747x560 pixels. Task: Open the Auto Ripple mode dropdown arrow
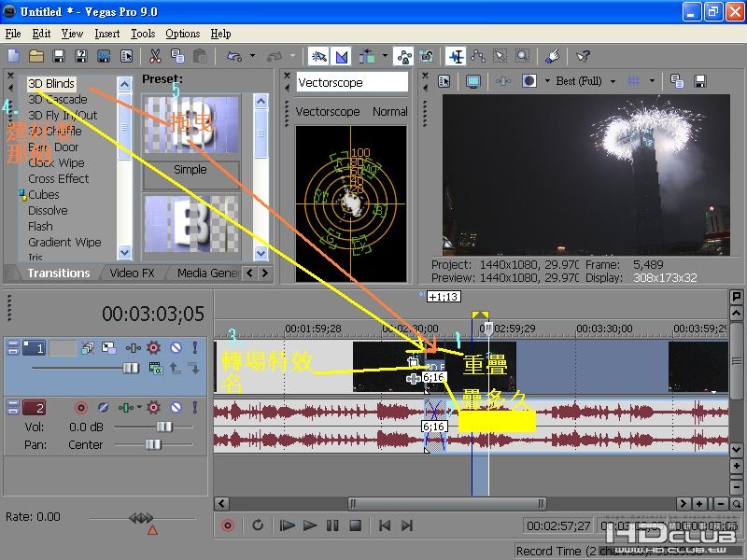pyautogui.click(x=385, y=56)
